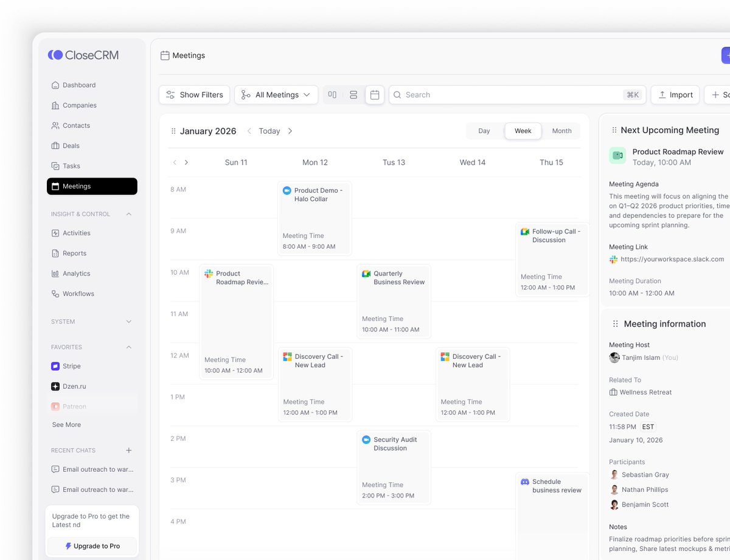Add a new chat with the plus icon
The image size is (730, 560).
coord(128,451)
